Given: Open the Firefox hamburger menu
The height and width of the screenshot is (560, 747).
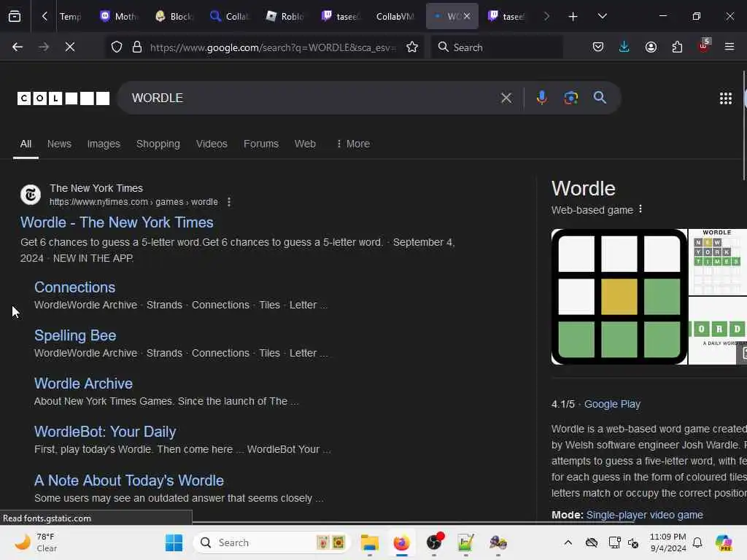Looking at the screenshot, I should (729, 47).
